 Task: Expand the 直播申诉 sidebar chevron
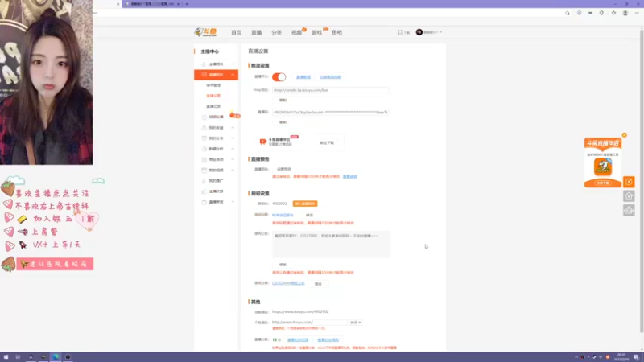coord(233,202)
